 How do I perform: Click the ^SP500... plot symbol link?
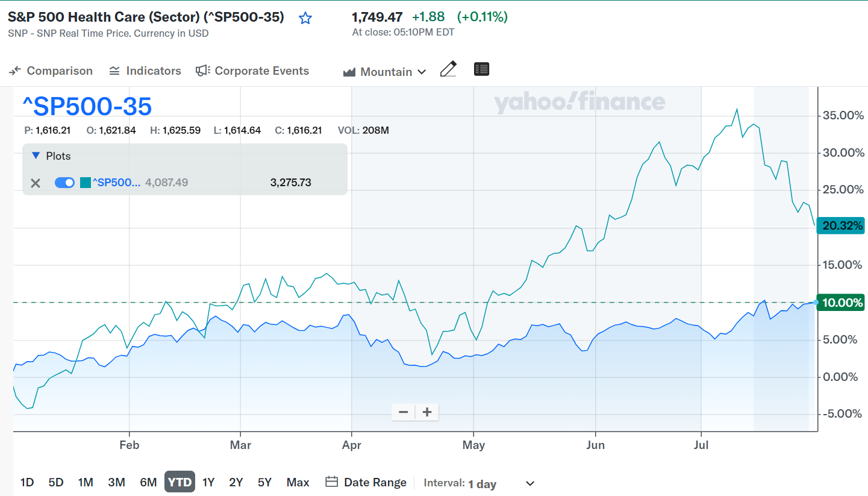pos(116,183)
